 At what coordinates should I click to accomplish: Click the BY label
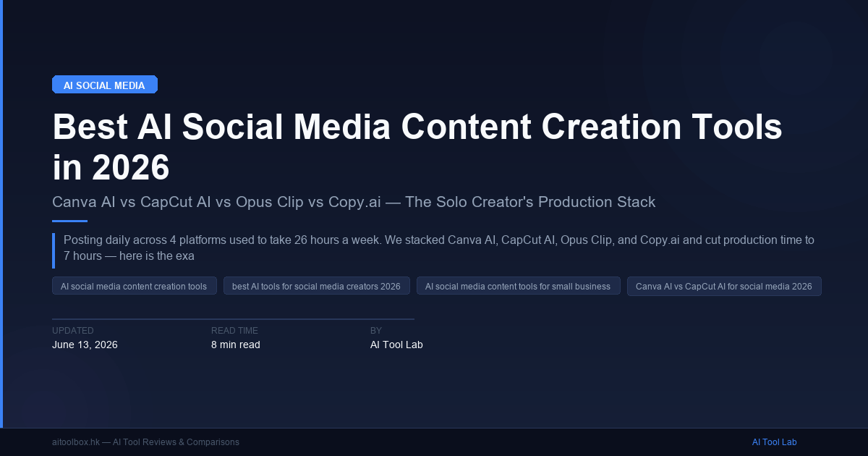[x=376, y=331]
